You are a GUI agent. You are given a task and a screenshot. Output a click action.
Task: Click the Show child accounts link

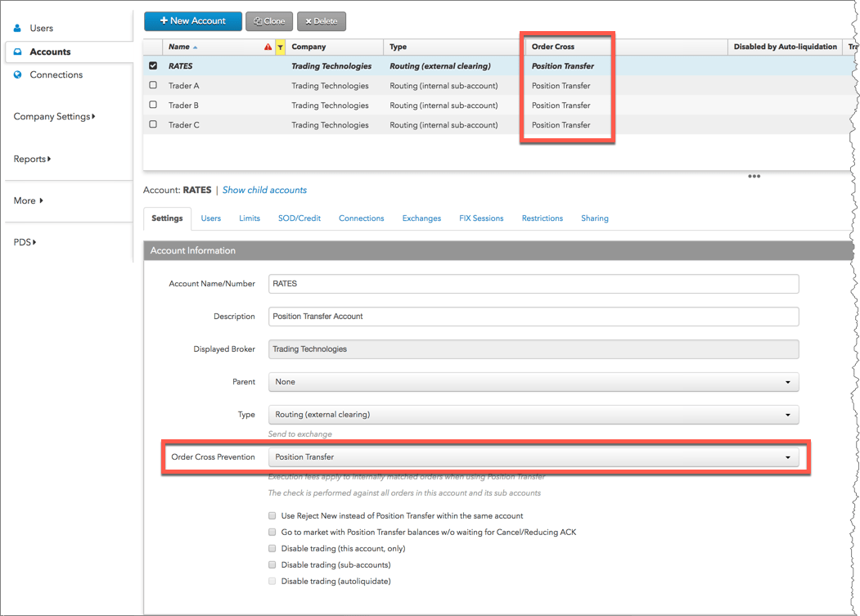tap(264, 190)
